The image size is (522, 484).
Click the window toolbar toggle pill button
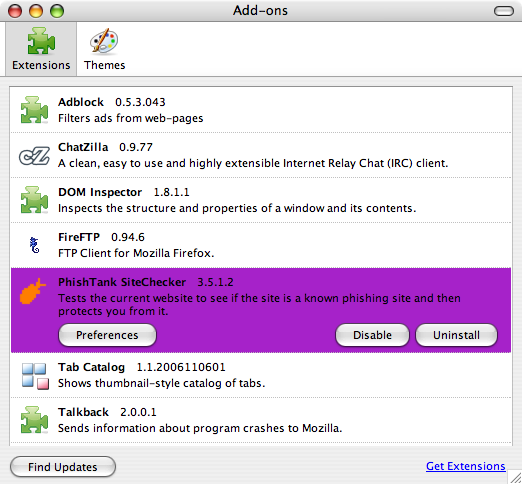pos(504,11)
